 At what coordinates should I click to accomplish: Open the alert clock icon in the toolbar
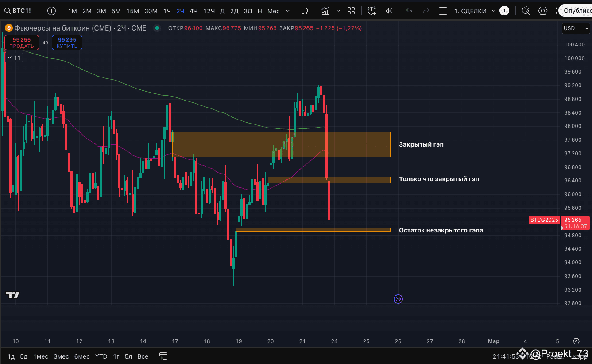[x=371, y=10]
